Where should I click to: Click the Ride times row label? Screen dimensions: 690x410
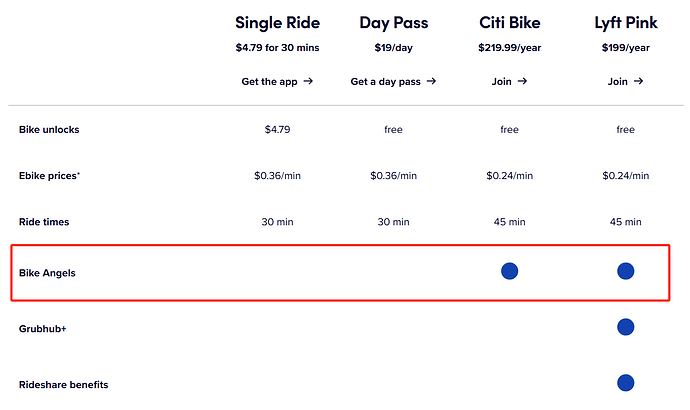[44, 222]
